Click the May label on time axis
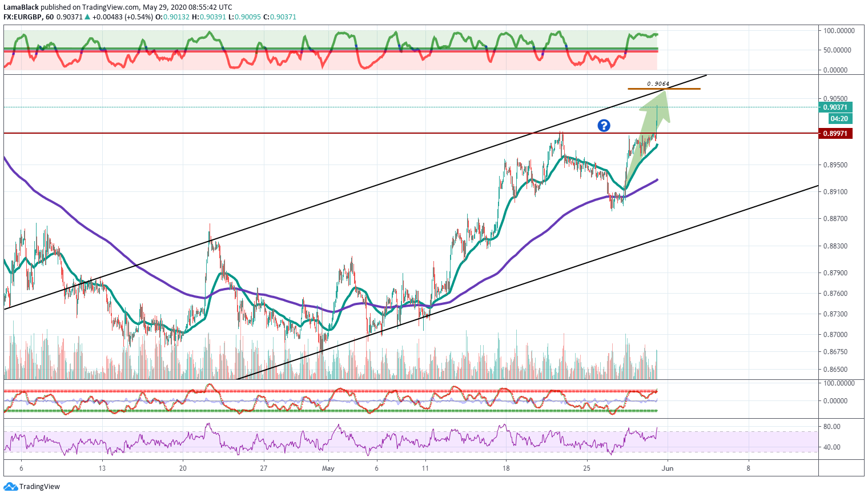This screenshot has width=868, height=497. coord(328,468)
